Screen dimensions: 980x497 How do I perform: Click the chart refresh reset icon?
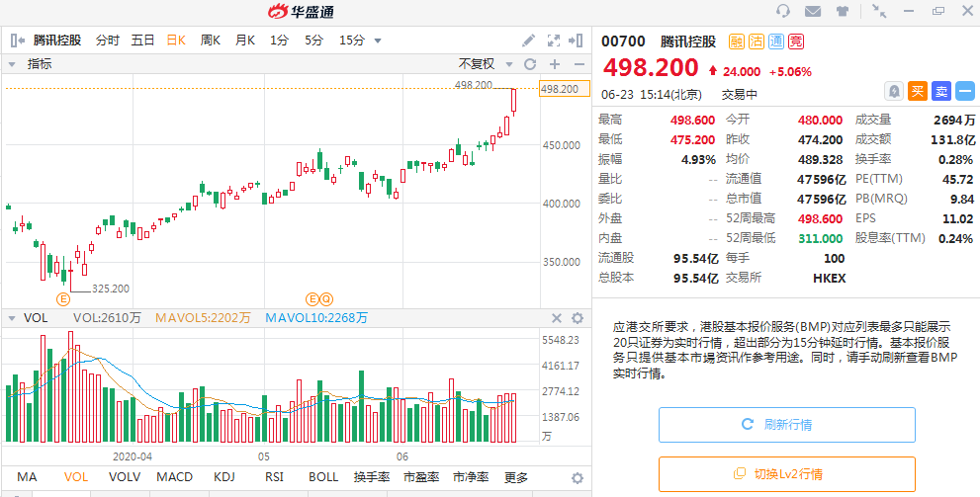(x=530, y=63)
